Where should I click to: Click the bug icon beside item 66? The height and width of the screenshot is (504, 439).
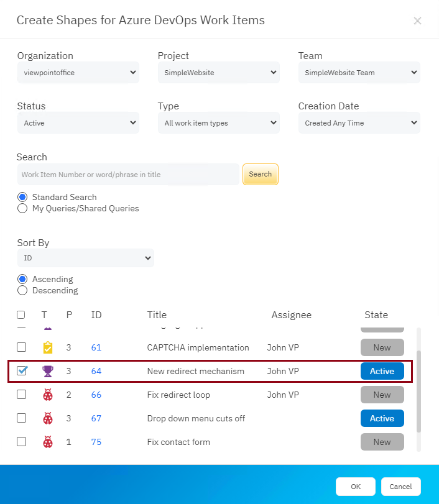coord(48,395)
